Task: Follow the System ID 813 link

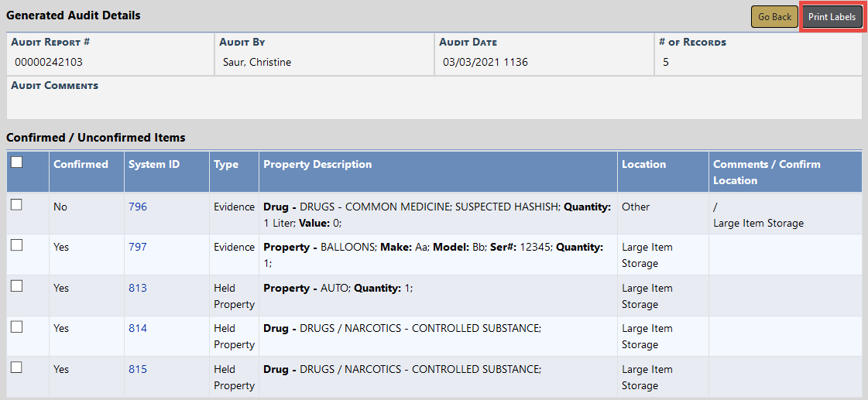Action: point(138,288)
